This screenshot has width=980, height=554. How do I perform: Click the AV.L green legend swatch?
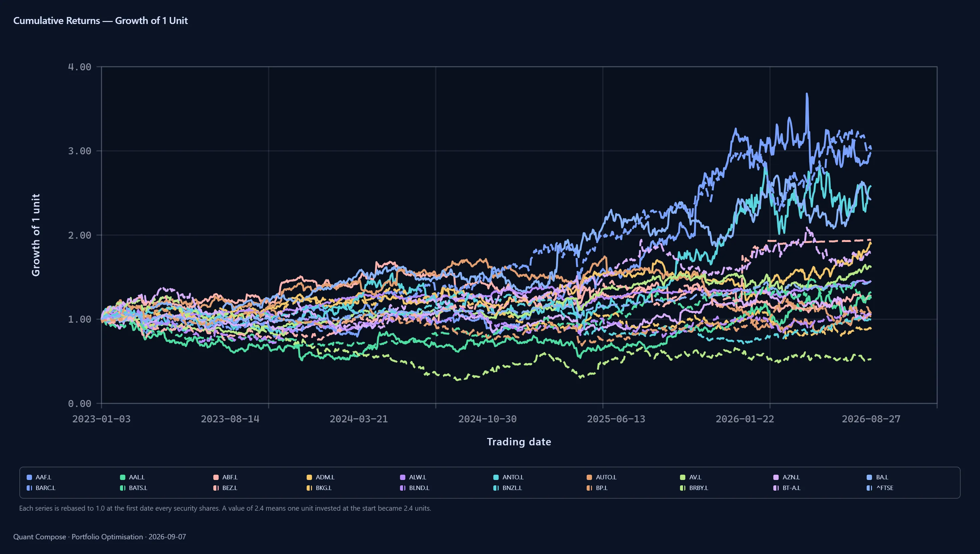[683, 477]
